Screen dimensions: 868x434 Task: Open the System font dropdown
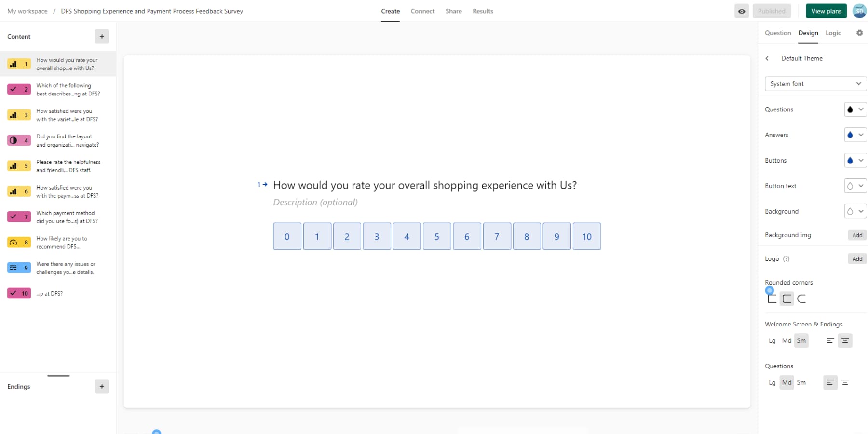click(815, 83)
